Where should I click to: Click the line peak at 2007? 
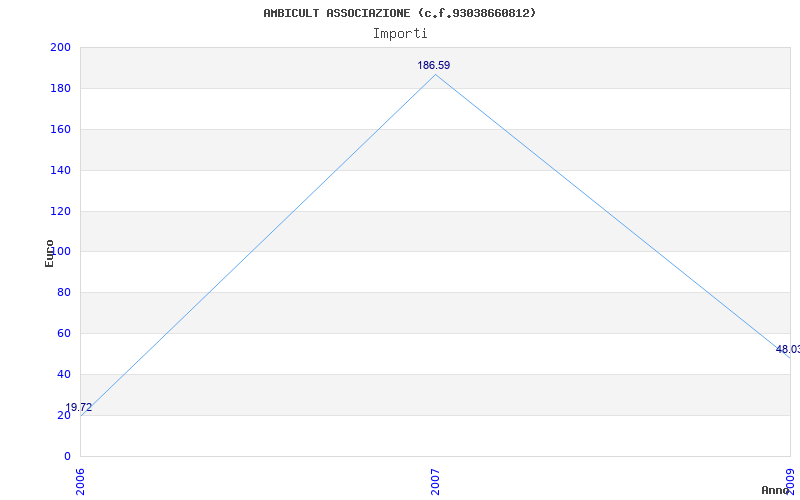(435, 75)
